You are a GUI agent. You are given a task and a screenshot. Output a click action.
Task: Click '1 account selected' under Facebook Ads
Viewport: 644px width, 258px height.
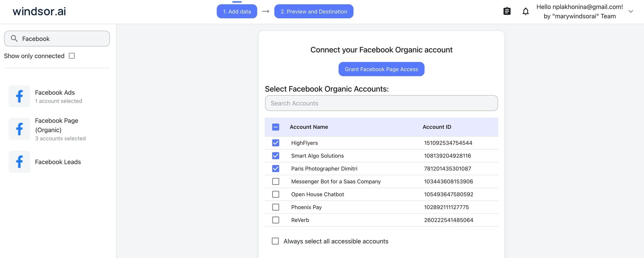pos(59,101)
